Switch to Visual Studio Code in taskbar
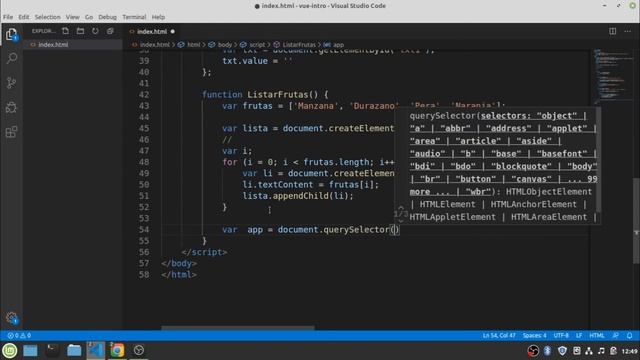 [96, 351]
